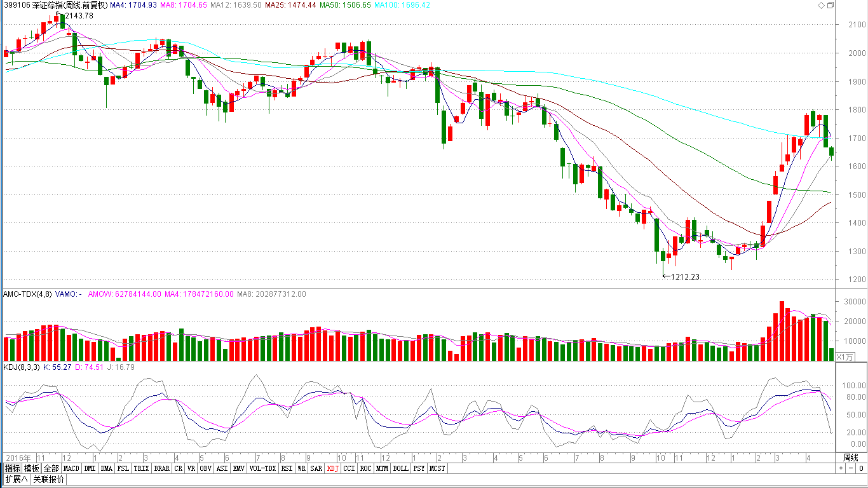Switch indicator to ASI
This screenshot has height=488, width=868.
coord(222,468)
